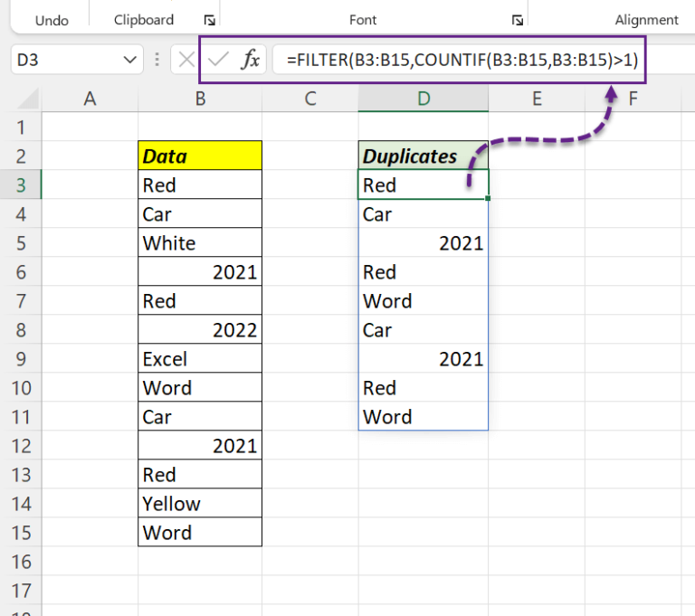
Task: Select column D header
Action: pos(424,99)
